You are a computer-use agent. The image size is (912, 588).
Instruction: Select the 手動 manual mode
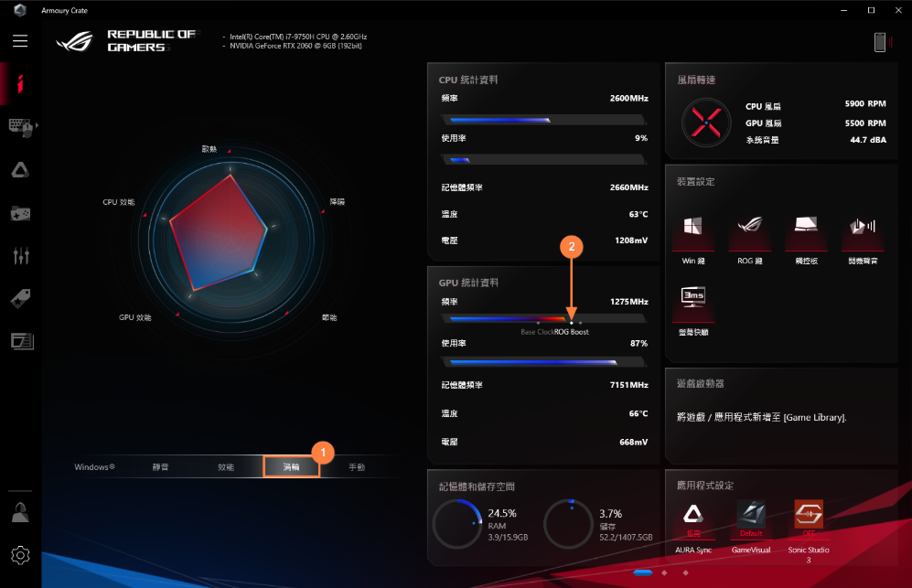click(x=357, y=467)
